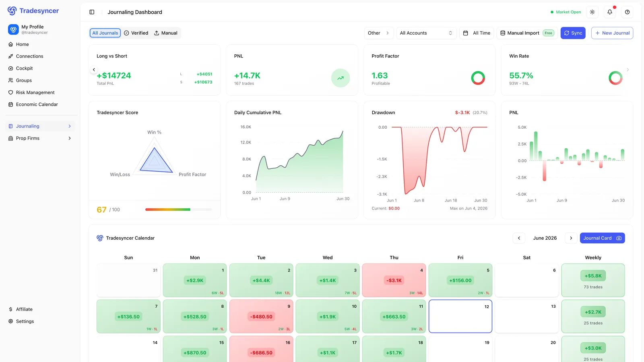Image resolution: width=644 pixels, height=362 pixels.
Task: Click the $-3.1K drawdown value
Action: tap(462, 113)
